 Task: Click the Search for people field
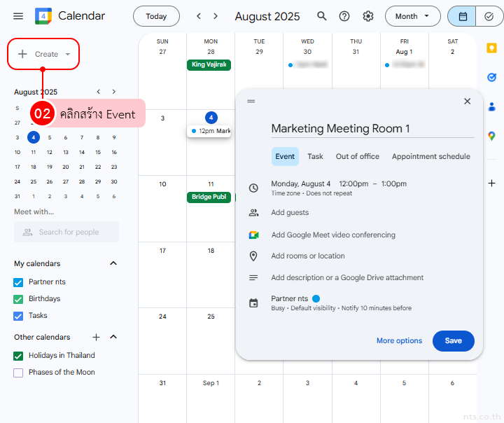tap(66, 232)
